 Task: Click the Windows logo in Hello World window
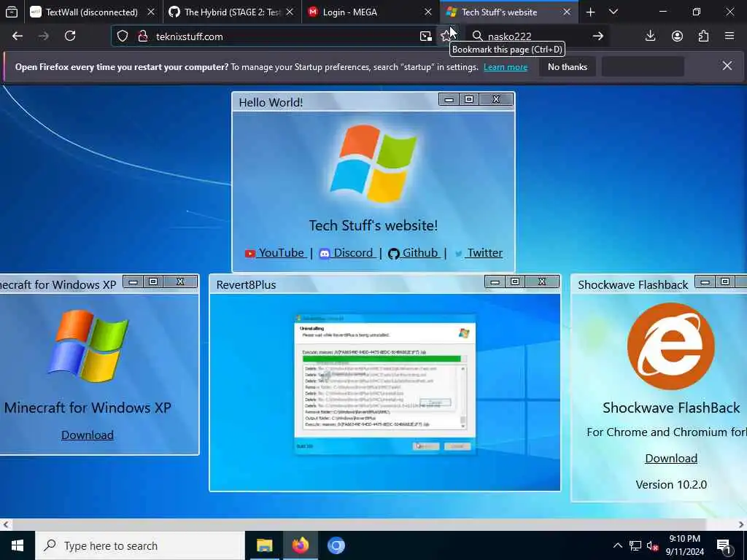click(373, 163)
